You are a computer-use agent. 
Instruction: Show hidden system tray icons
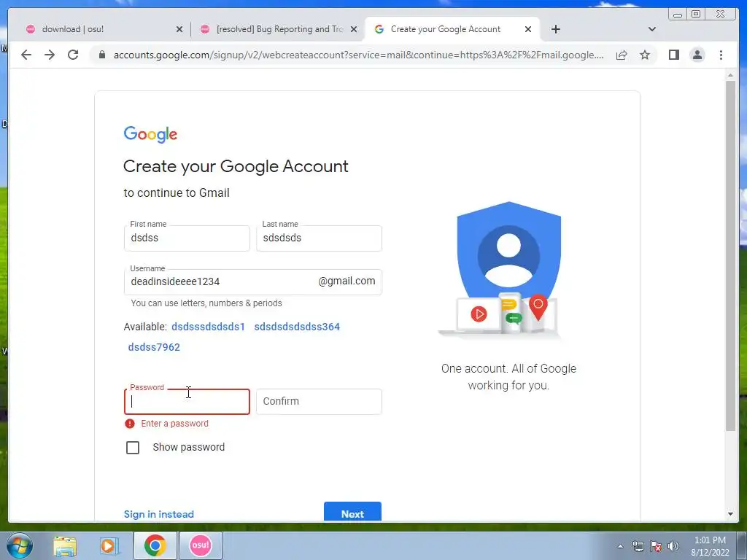[x=620, y=546]
